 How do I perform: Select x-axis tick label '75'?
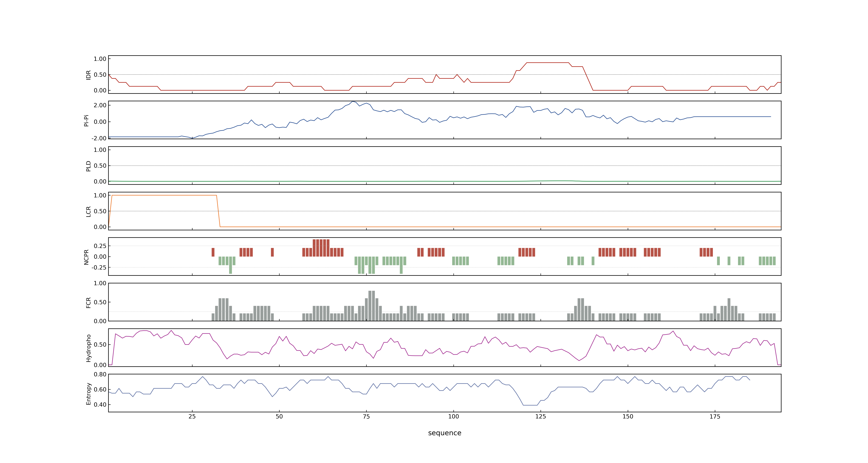tap(366, 416)
